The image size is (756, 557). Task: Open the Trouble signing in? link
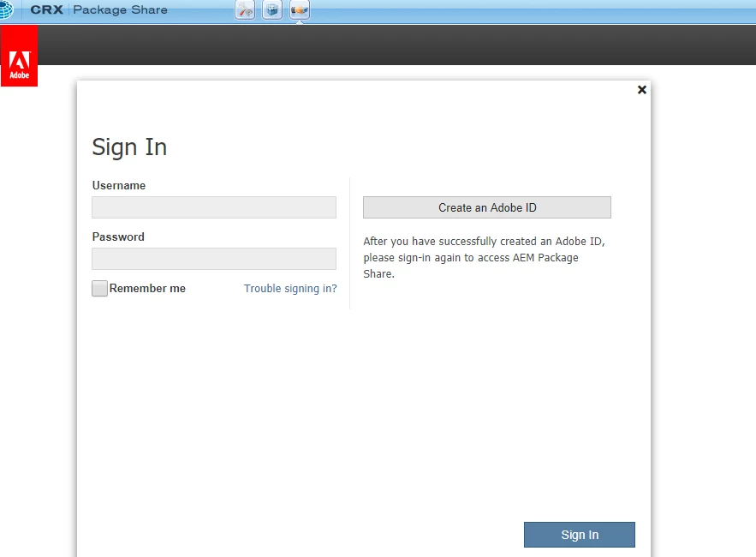point(290,289)
